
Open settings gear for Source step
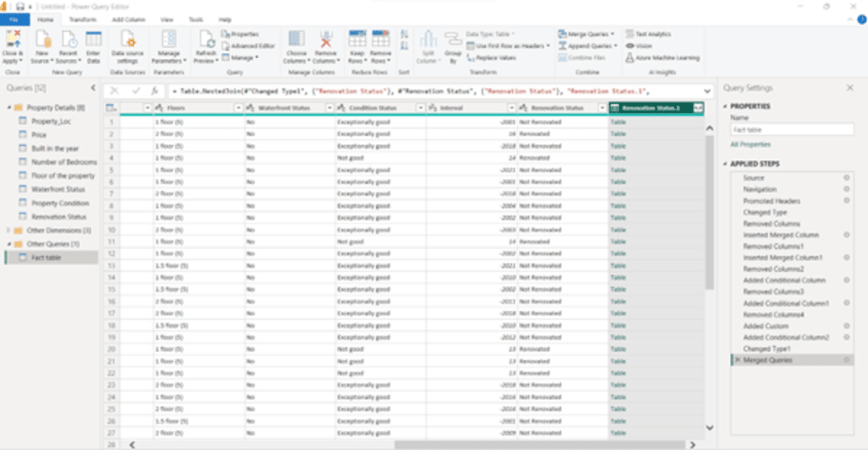[x=846, y=177]
